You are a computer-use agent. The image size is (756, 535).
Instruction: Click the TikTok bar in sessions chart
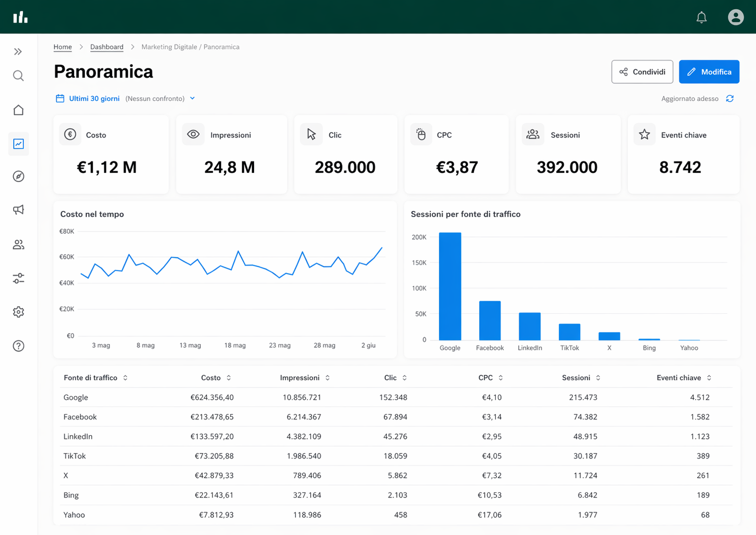click(x=569, y=332)
